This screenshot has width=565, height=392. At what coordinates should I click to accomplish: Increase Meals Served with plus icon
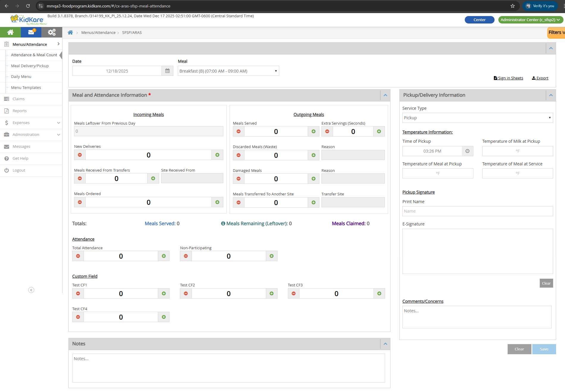click(313, 131)
